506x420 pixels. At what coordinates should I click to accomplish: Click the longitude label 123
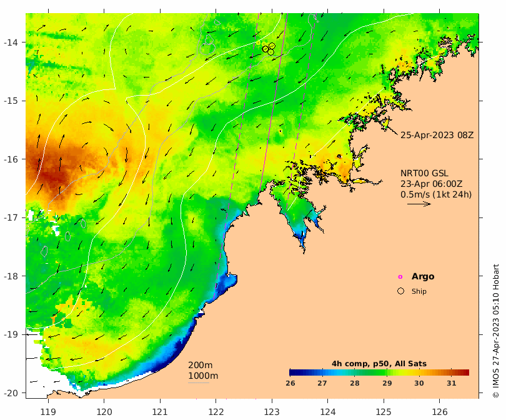(x=272, y=412)
